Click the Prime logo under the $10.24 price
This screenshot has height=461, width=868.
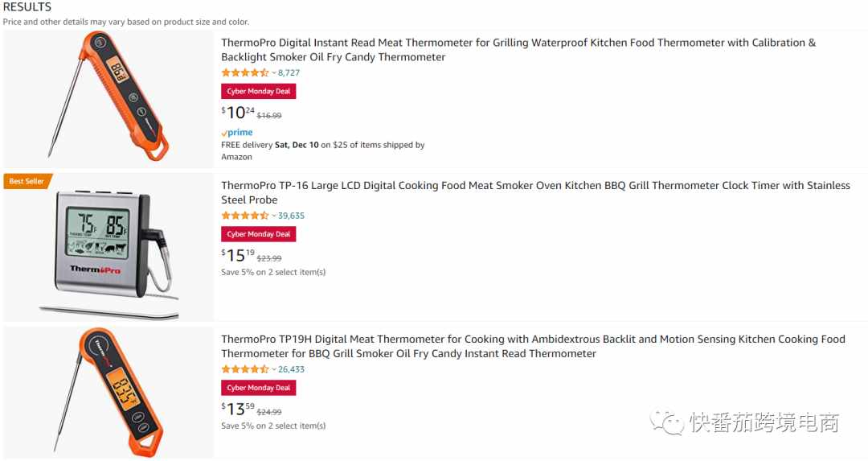coord(237,133)
